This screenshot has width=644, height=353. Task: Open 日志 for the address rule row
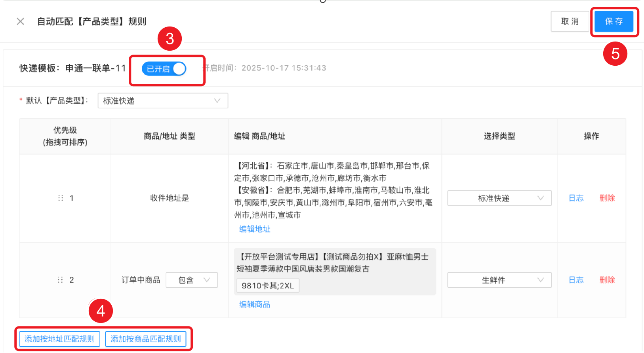(x=576, y=198)
